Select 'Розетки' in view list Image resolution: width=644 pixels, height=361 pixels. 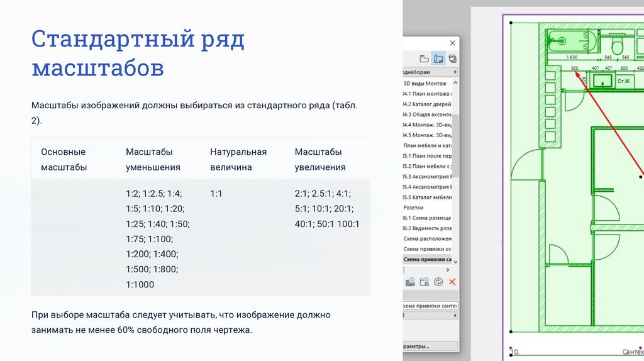(x=413, y=208)
